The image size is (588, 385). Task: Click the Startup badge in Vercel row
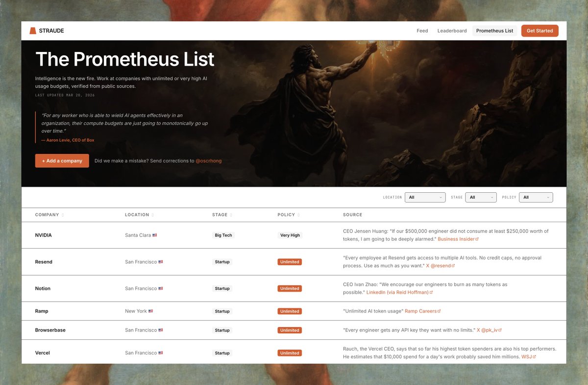[x=222, y=353]
